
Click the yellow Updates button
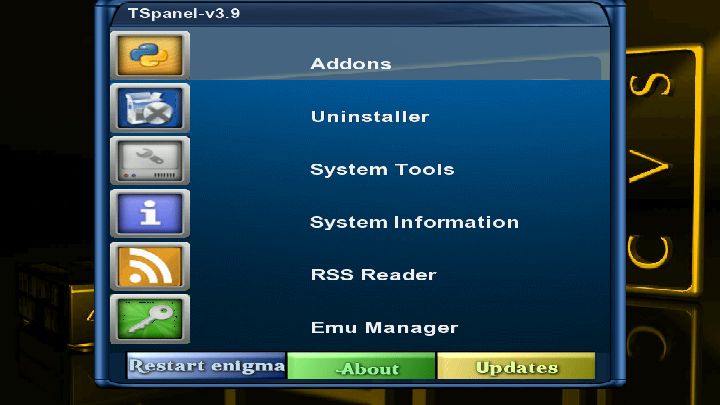(x=516, y=366)
